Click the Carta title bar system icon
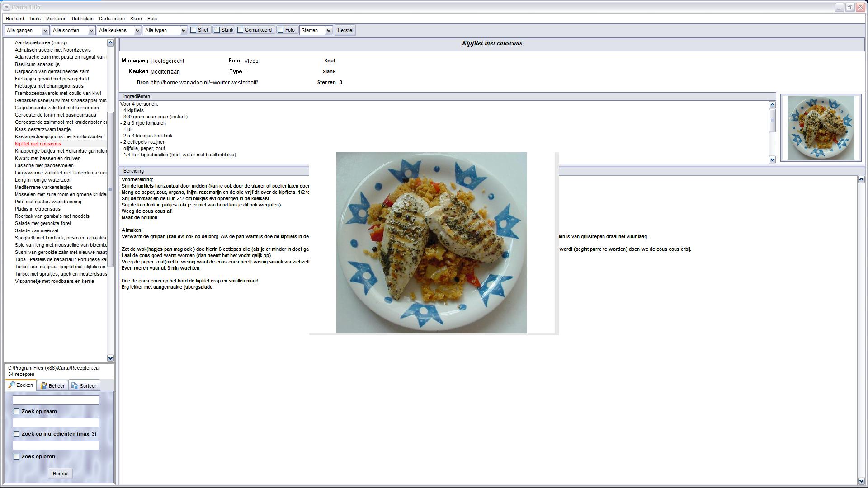Viewport: 868px width, 488px height. point(6,7)
